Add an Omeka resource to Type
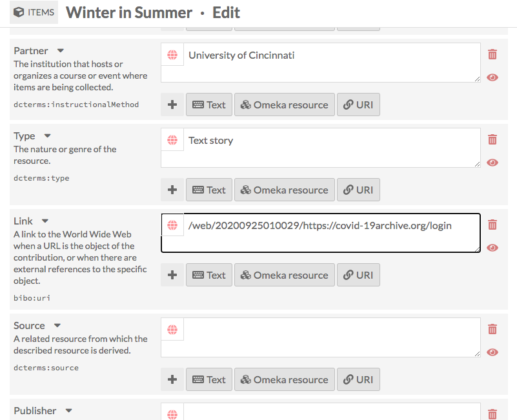The image size is (517, 420). [284, 190]
